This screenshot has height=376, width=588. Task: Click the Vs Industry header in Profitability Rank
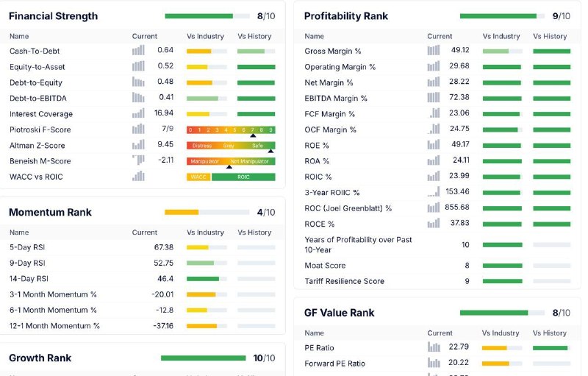pos(501,36)
